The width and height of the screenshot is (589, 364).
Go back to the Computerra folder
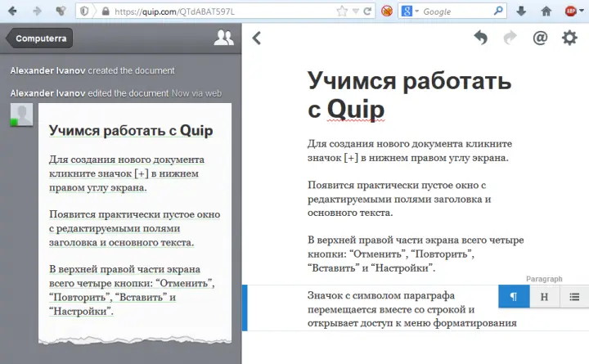(39, 38)
